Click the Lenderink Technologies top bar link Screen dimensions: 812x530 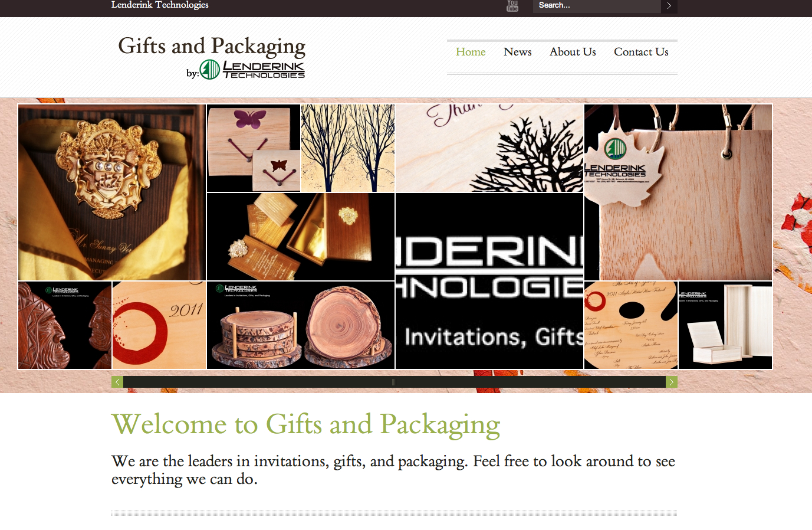coord(160,5)
